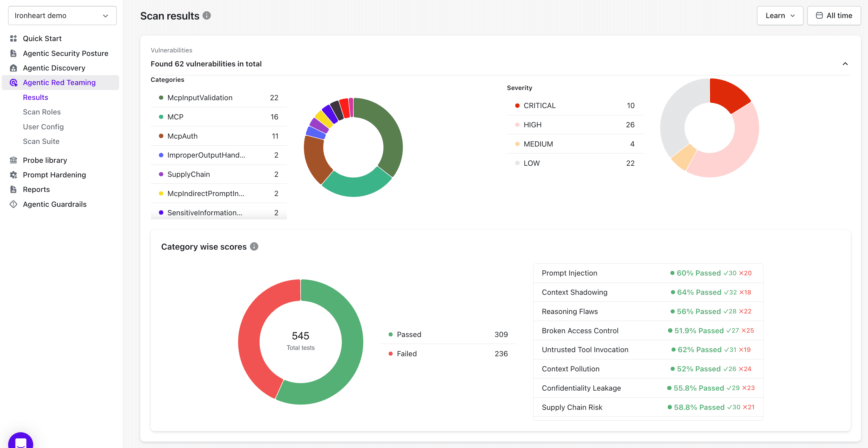Select the Agentic Red Teaming icon
Image resolution: width=868 pixels, height=448 pixels.
click(x=13, y=83)
